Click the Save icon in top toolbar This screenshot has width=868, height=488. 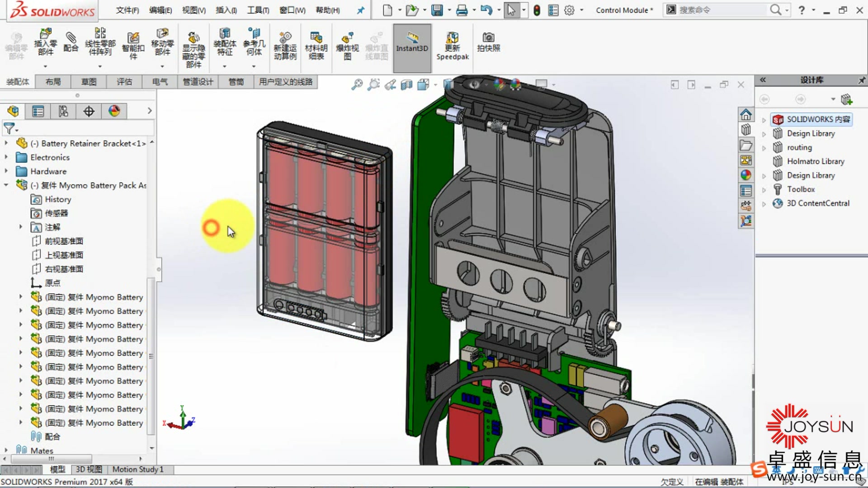tap(437, 10)
